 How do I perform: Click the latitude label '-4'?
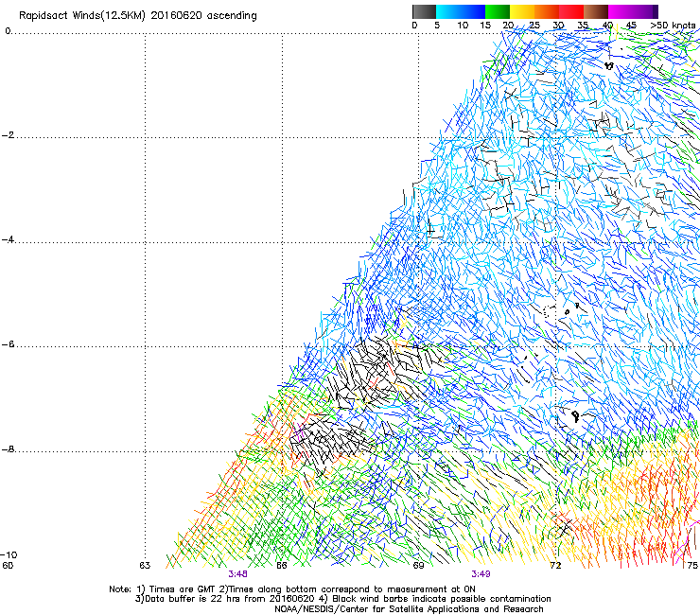point(8,239)
